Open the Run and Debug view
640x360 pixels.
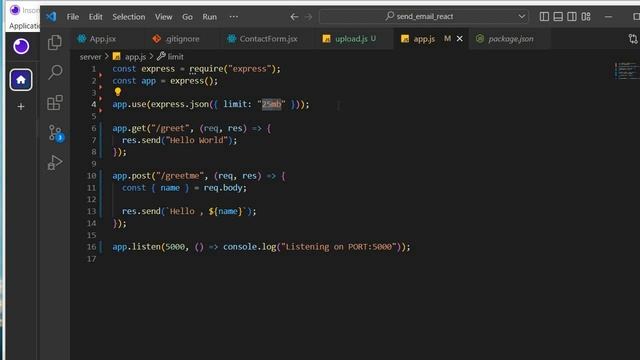click(55, 162)
